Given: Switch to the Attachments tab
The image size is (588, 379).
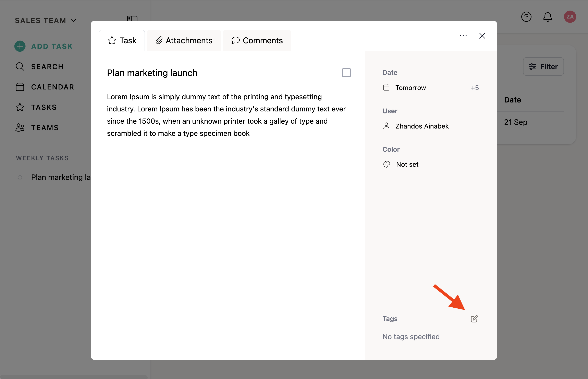Looking at the screenshot, I should (184, 41).
